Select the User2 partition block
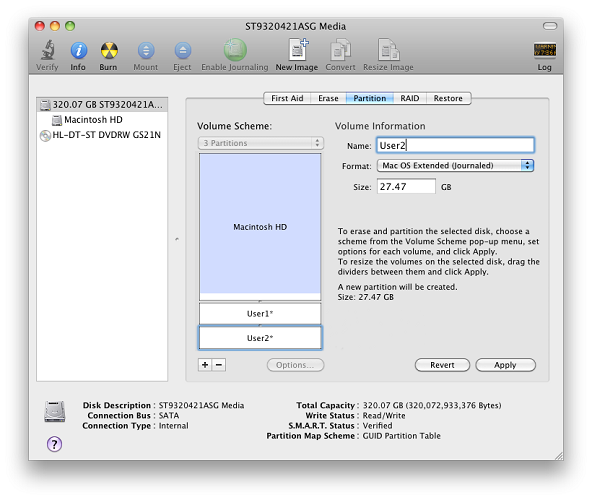The width and height of the screenshot is (592, 500). coord(260,338)
